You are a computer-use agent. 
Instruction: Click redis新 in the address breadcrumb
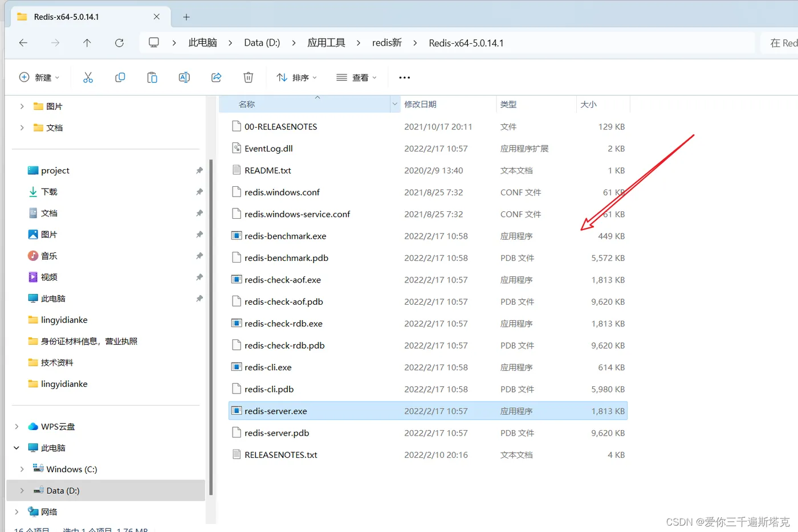pos(387,43)
